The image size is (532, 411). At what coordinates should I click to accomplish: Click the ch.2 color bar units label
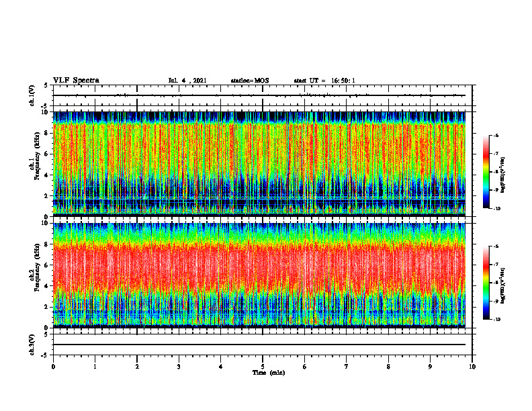(503, 285)
